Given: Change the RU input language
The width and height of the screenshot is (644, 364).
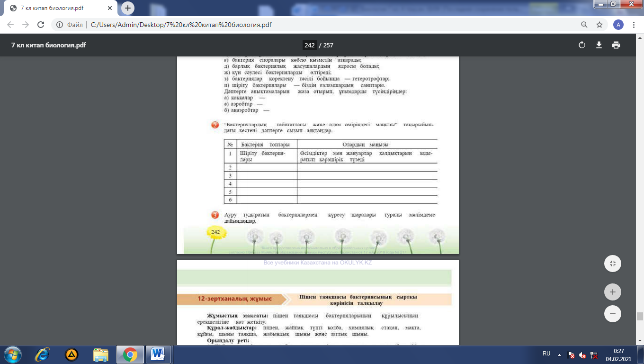Looking at the screenshot, I should 546,354.
